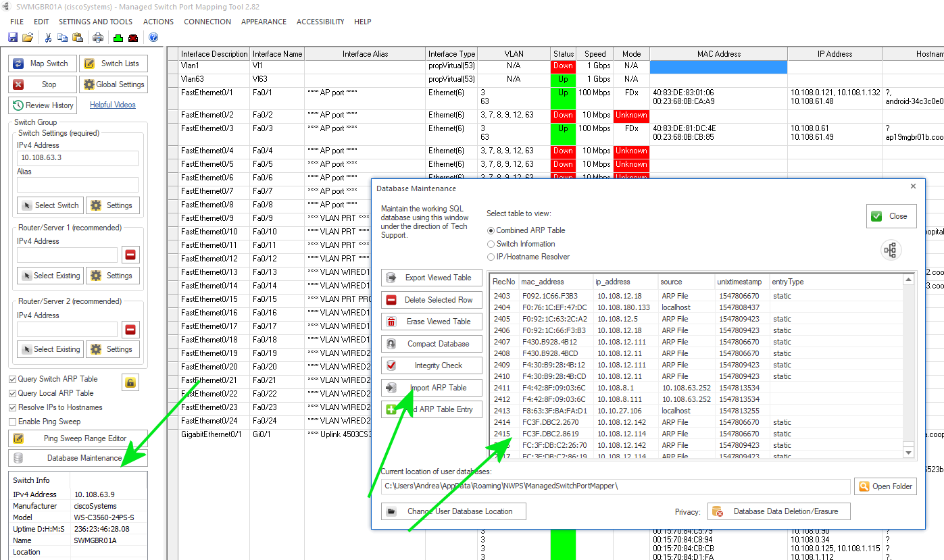This screenshot has height=560, width=944.
Task: Click Open Folder button
Action: coord(885,486)
